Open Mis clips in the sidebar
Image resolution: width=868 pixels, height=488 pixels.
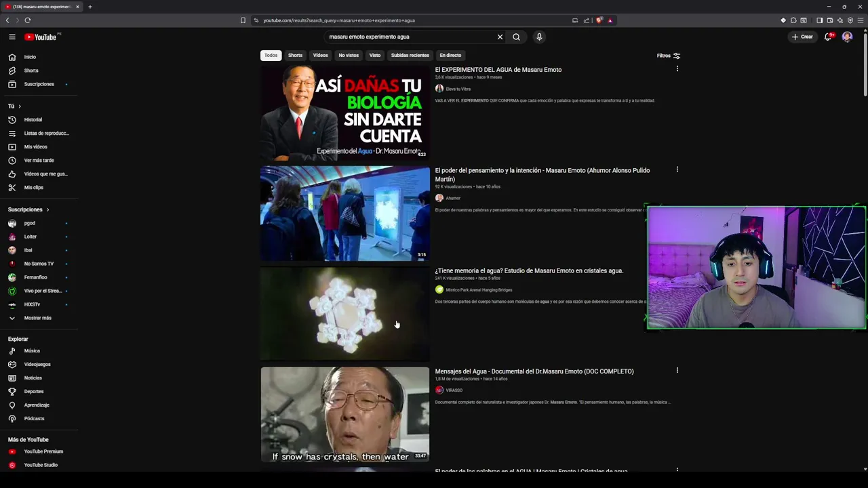coord(39,188)
